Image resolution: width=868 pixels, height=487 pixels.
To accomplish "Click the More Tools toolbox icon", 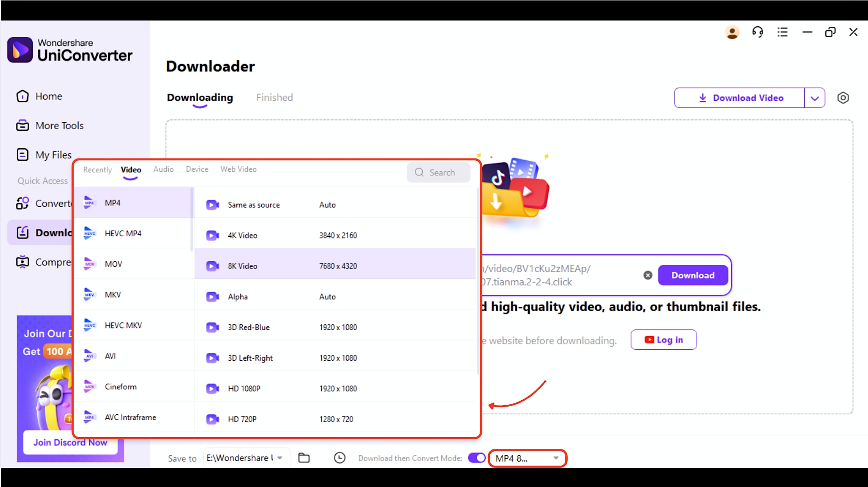I will pyautogui.click(x=22, y=125).
